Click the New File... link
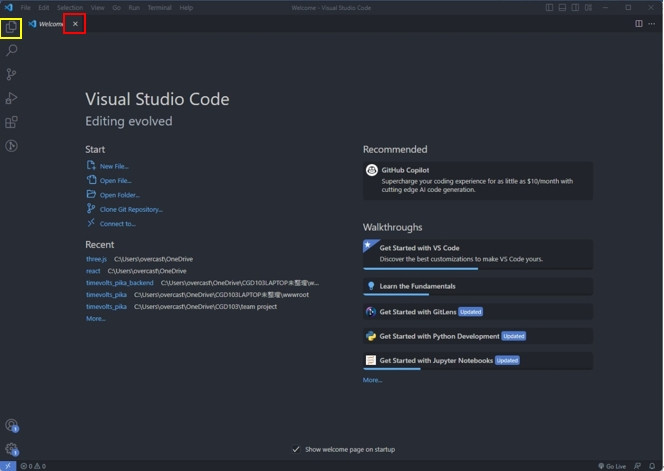 (114, 166)
